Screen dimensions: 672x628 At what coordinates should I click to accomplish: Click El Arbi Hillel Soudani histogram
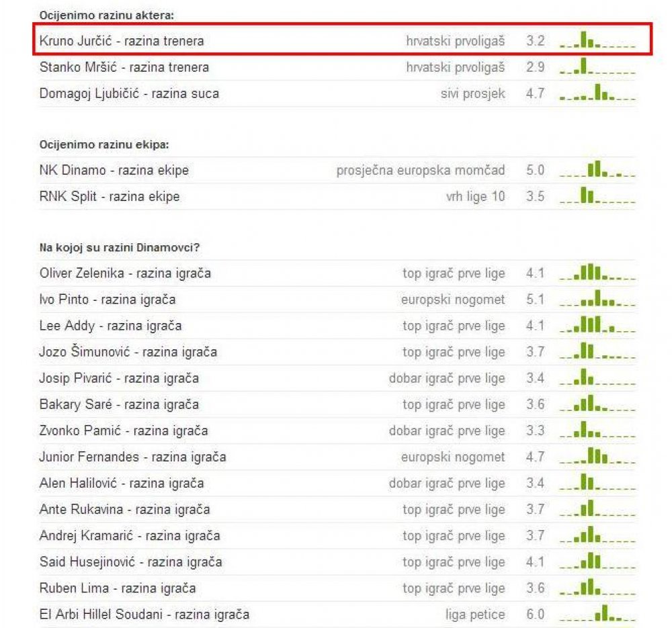(597, 613)
